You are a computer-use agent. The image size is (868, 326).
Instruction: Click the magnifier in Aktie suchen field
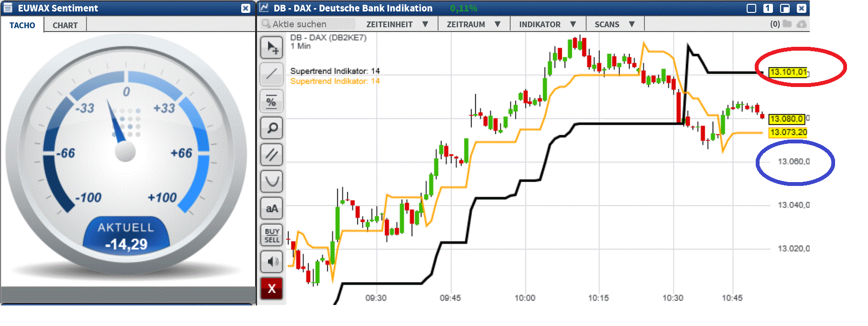tap(266, 24)
